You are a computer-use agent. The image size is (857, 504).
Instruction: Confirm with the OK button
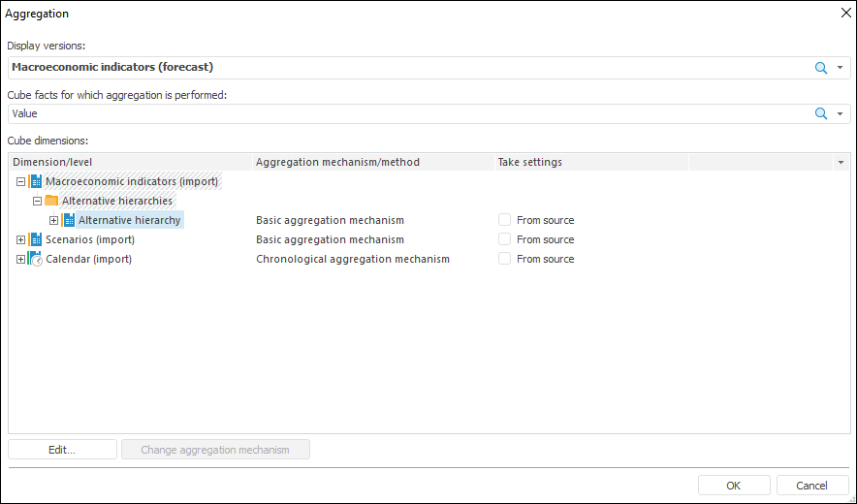734,486
